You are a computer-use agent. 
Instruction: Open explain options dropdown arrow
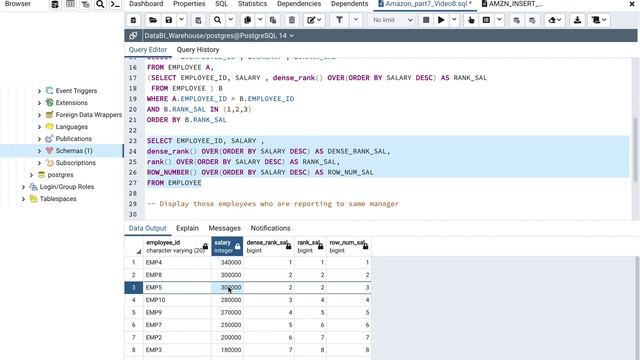point(499,20)
